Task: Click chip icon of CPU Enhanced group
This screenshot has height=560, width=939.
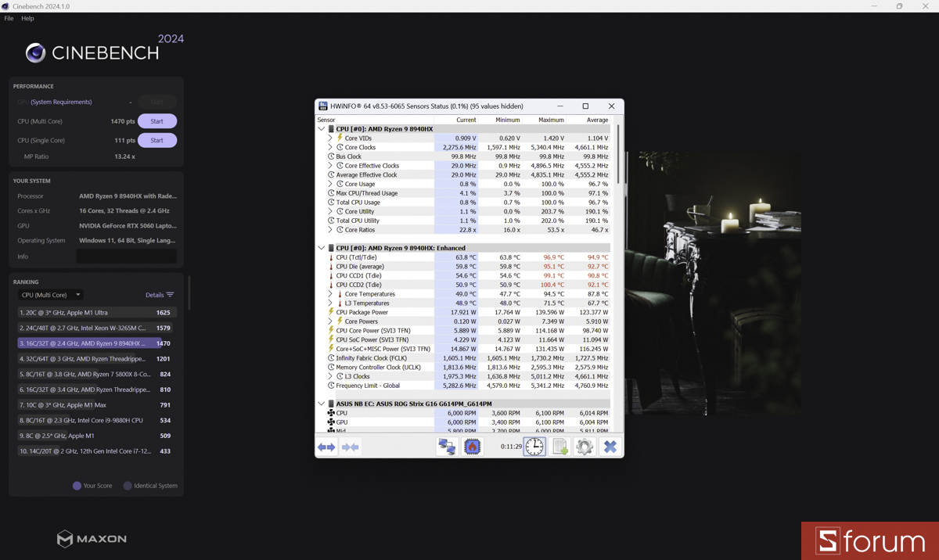Action: [x=331, y=248]
